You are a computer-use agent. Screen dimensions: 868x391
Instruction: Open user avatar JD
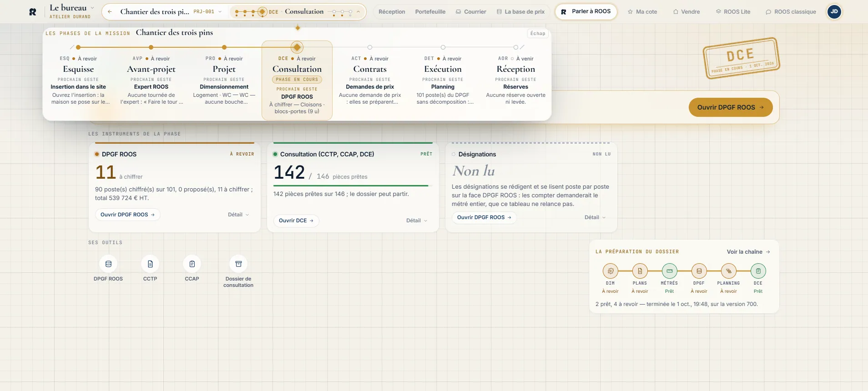point(834,12)
